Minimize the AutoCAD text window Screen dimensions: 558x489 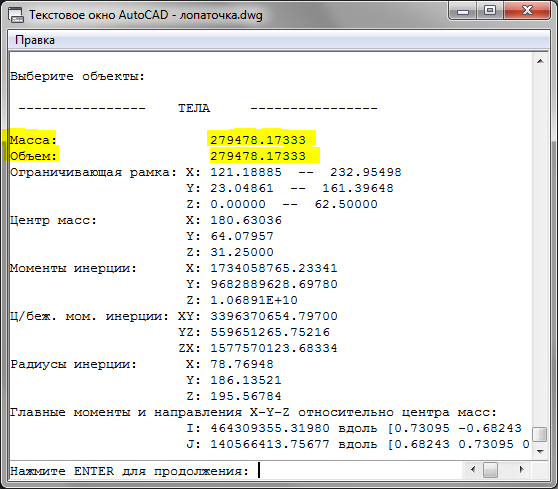463,11
